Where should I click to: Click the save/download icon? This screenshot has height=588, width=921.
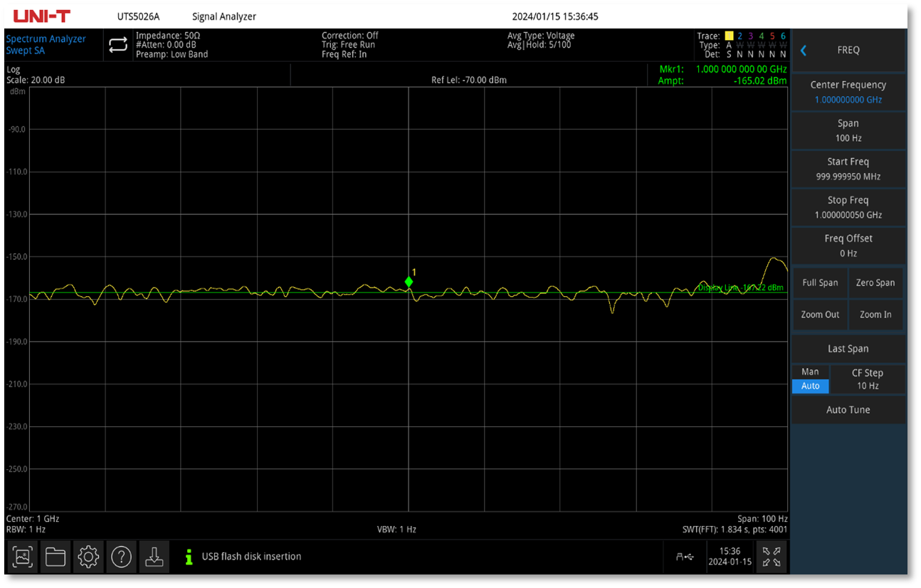pyautogui.click(x=154, y=557)
